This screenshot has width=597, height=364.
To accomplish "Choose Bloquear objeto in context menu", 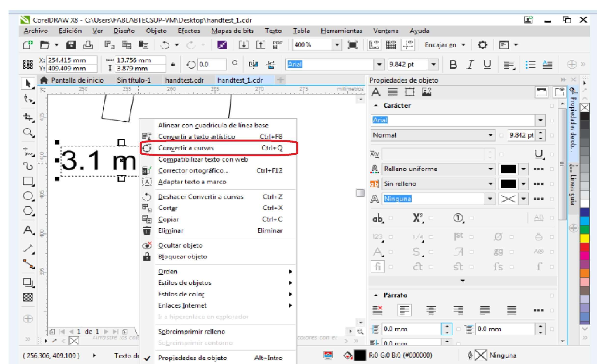I will [218, 257].
